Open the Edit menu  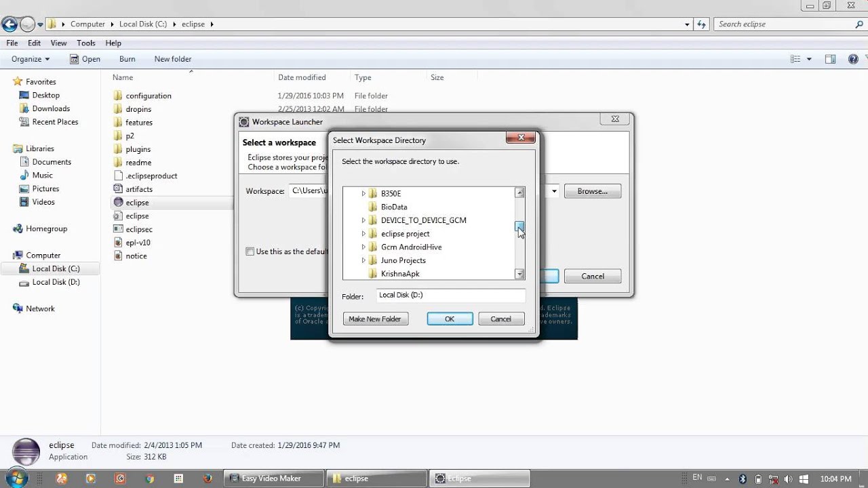coord(34,43)
